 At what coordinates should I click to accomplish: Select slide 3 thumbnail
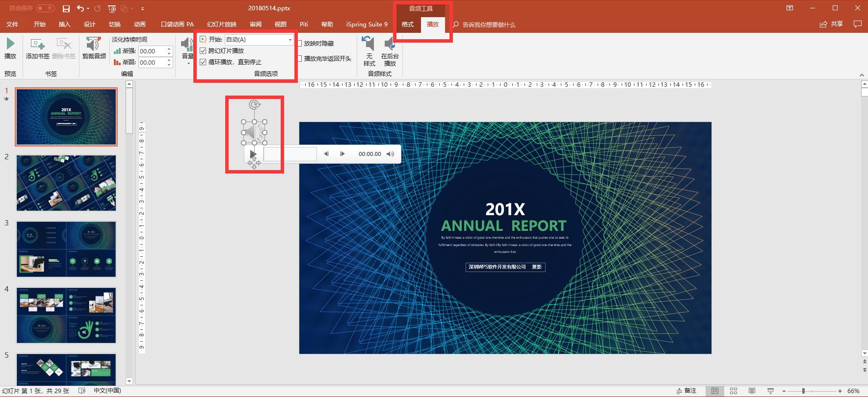point(66,249)
